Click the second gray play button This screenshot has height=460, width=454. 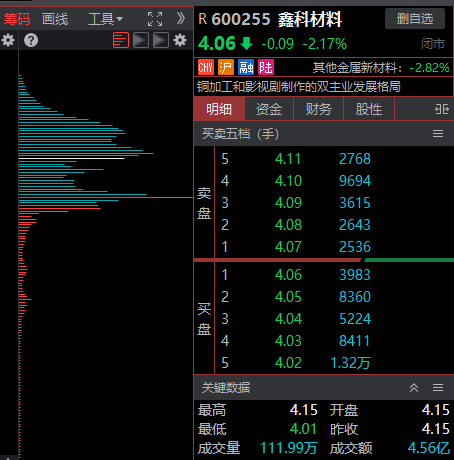pyautogui.click(x=161, y=40)
